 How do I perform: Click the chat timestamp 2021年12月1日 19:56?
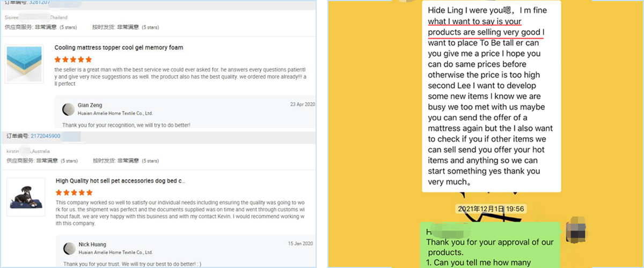point(490,209)
